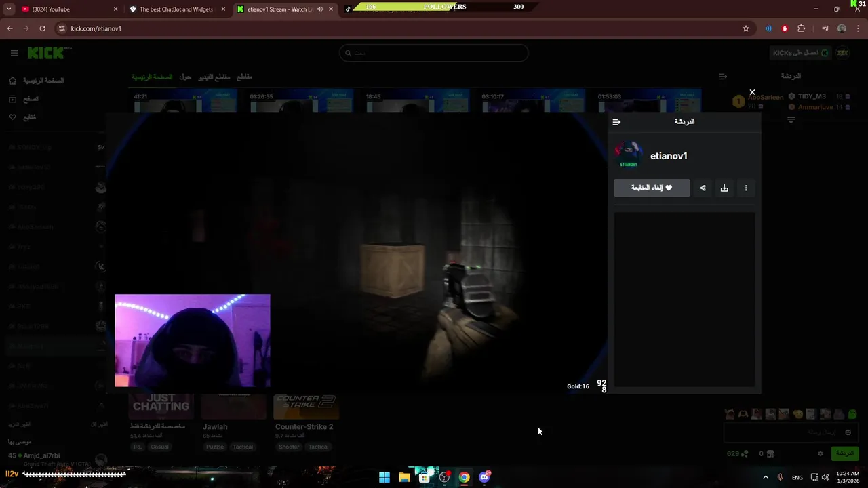868x488 pixels.
Task: Open the 03:10:17 video thumbnail
Action: point(532,100)
